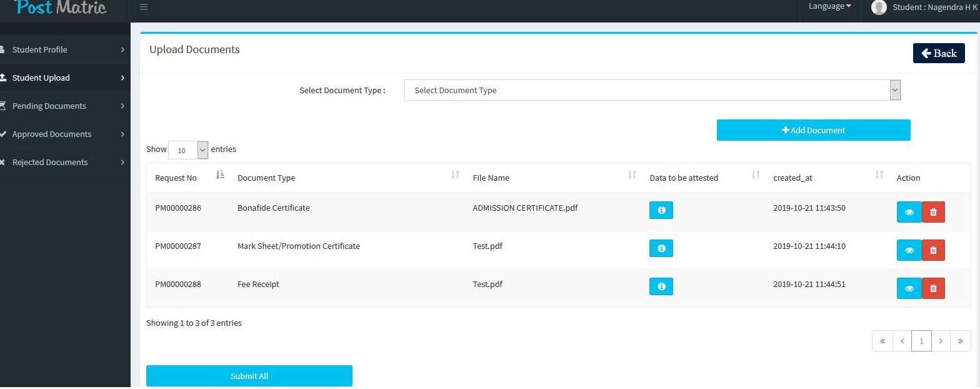This screenshot has height=389, width=980.
Task: Select page 1 in pagination
Action: (x=921, y=341)
